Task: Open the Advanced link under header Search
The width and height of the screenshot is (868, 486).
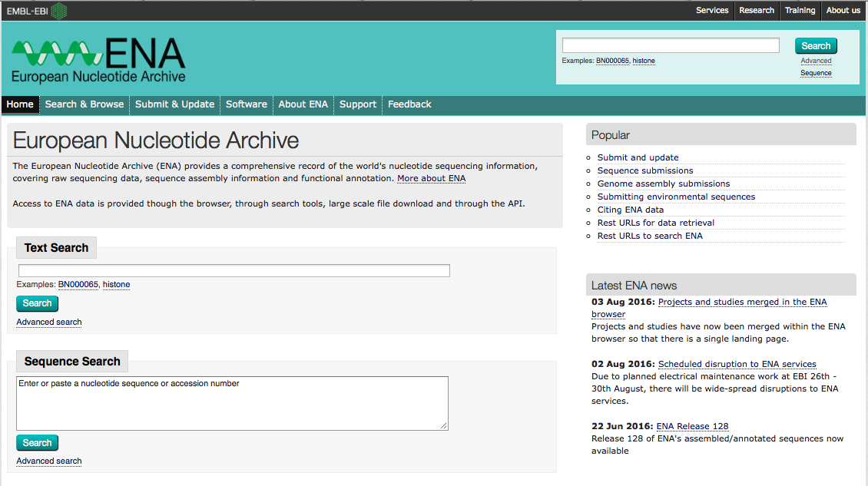Action: [816, 61]
